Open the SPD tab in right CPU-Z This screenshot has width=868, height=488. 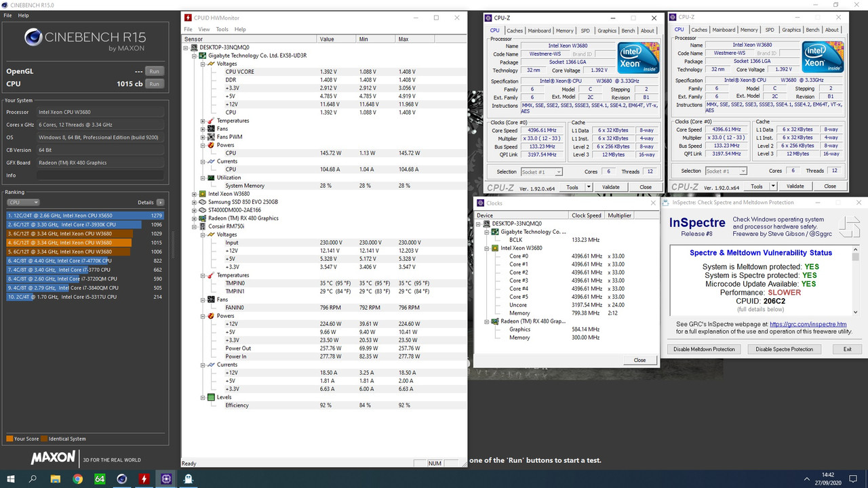tap(770, 30)
